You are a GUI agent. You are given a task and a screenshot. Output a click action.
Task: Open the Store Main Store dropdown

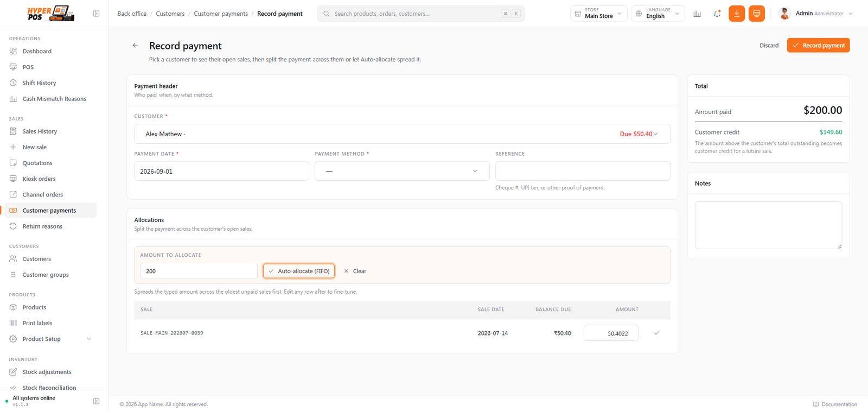[599, 14]
